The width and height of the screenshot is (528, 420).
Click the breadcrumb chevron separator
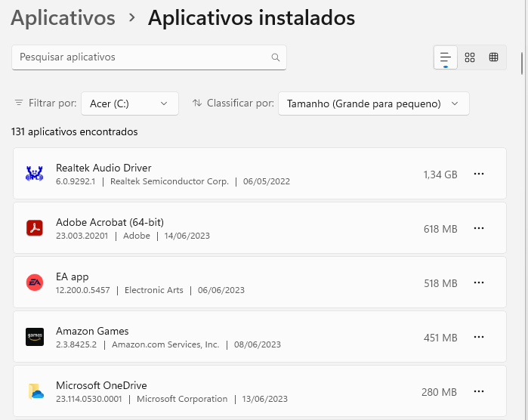click(132, 18)
